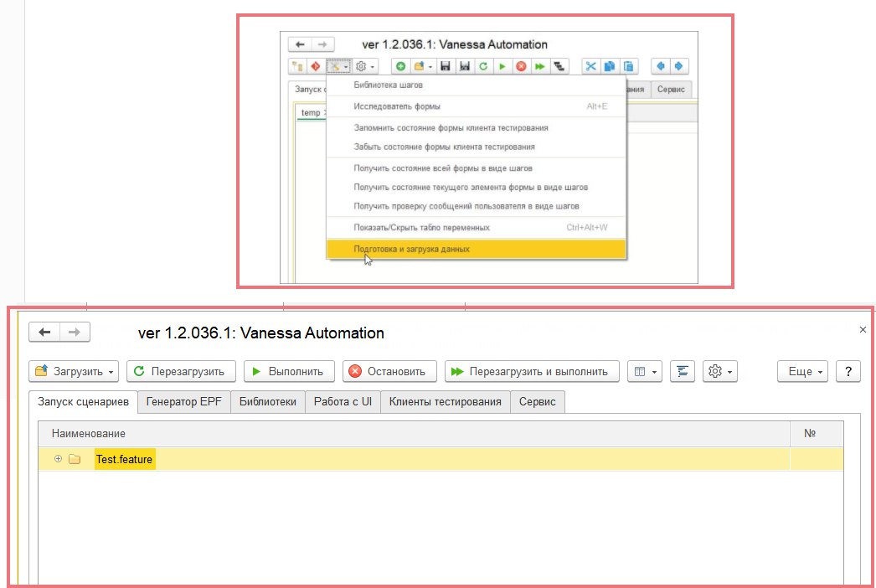Switch to the Клиенты тестирования tab
The width and height of the screenshot is (876, 588).
tap(446, 402)
